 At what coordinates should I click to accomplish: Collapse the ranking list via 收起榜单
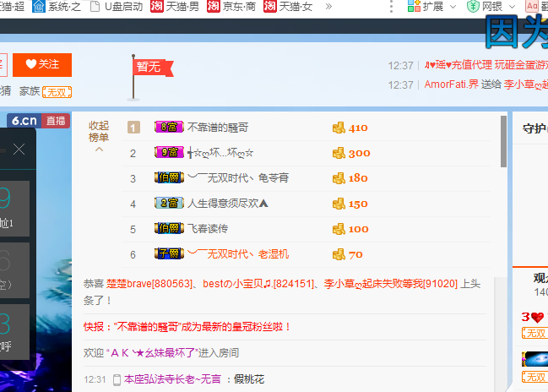99,136
